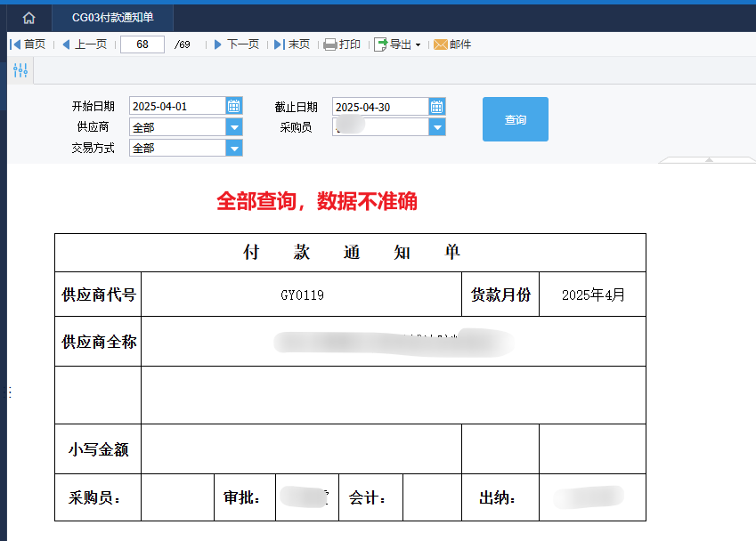Image resolution: width=756 pixels, height=541 pixels.
Task: Go to first page (首页)
Action: [28, 44]
